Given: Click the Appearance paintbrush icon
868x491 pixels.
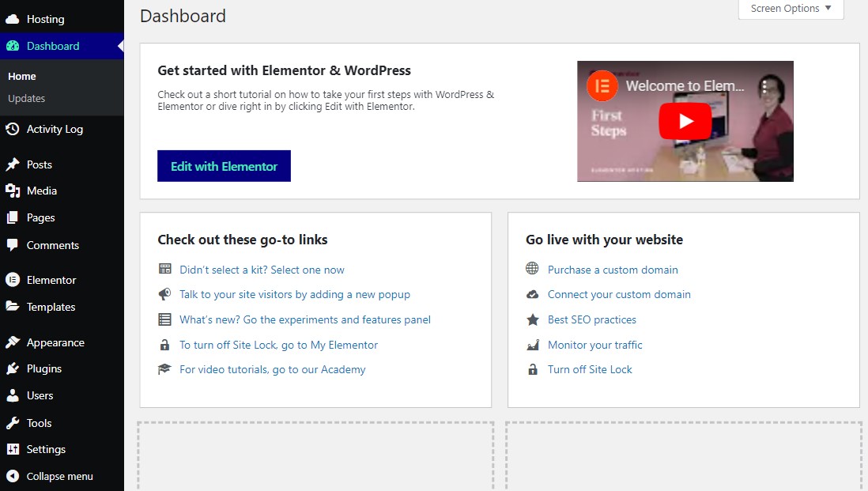Looking at the screenshot, I should point(13,342).
